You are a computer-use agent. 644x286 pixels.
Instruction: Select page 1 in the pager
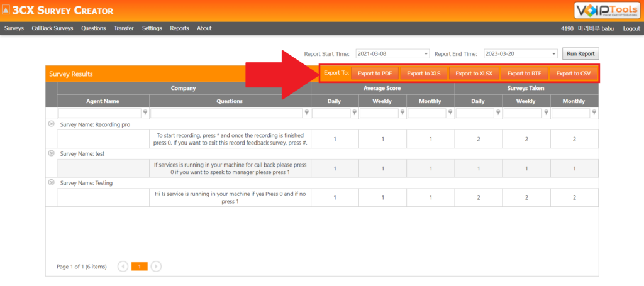pyautogui.click(x=139, y=267)
